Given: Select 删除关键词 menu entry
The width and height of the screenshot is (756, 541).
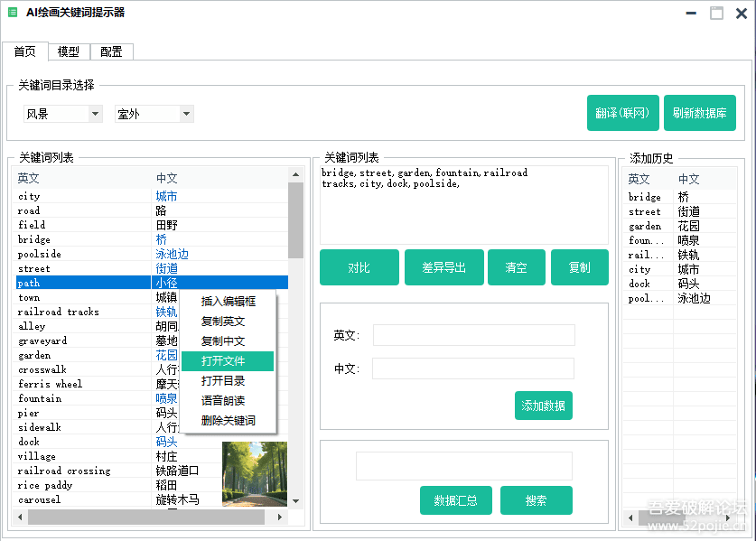Looking at the screenshot, I should (227, 421).
